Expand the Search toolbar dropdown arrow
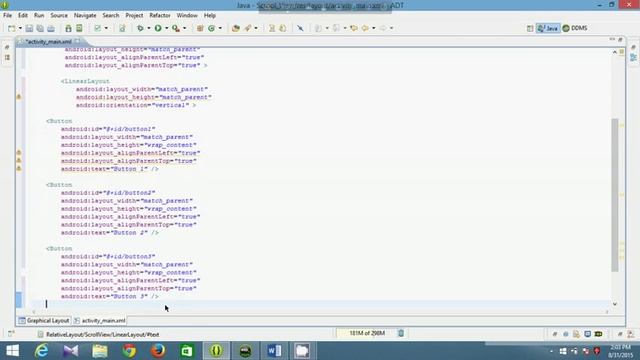This screenshot has width=640, height=360. [x=256, y=28]
